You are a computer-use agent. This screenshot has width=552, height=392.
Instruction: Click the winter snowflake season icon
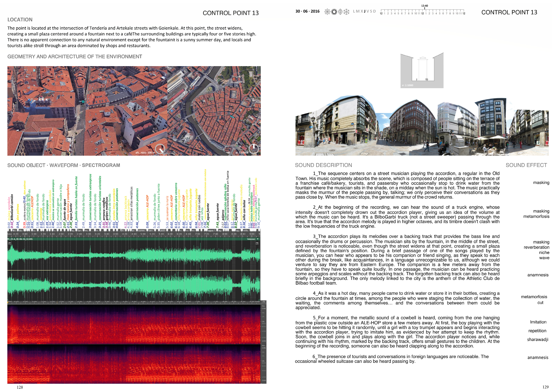pos(346,12)
